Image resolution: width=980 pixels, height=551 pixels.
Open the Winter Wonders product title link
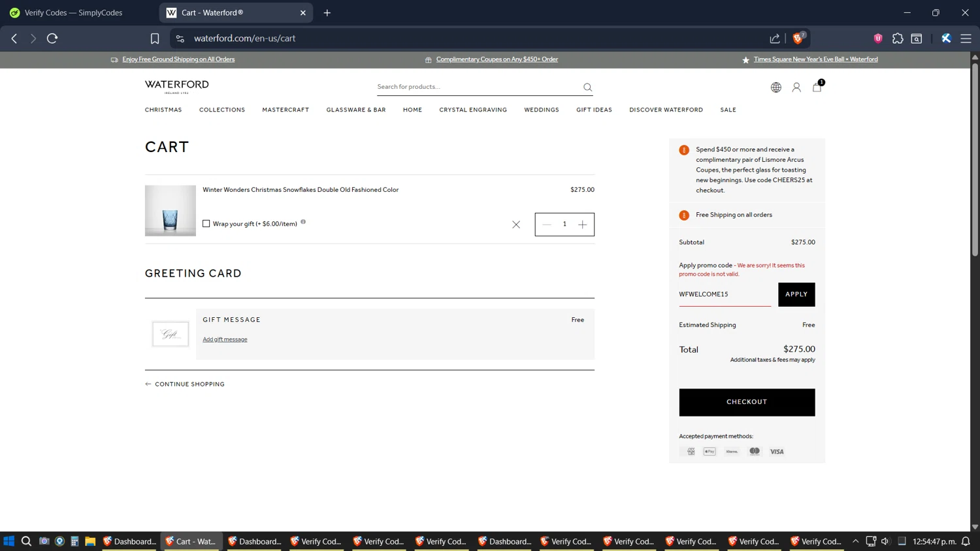pos(301,190)
